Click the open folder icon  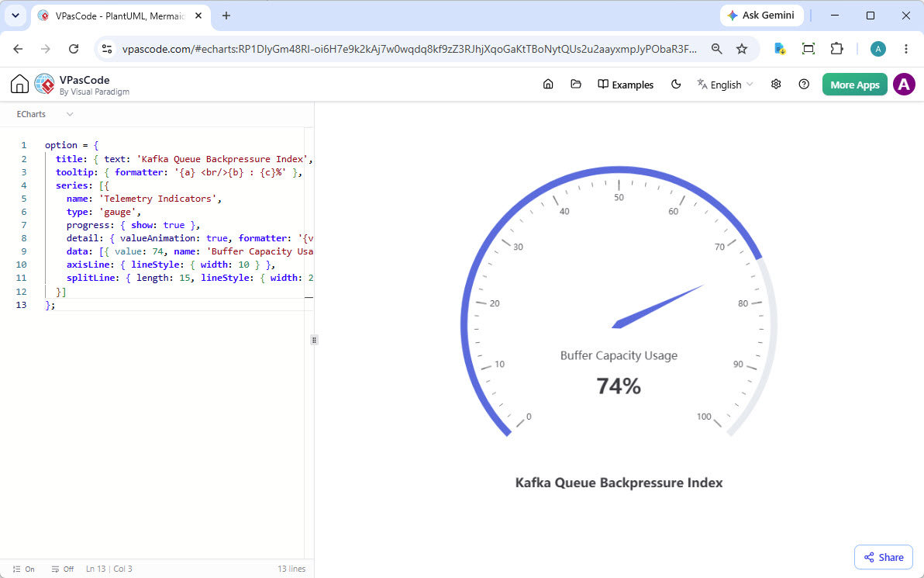pos(576,85)
